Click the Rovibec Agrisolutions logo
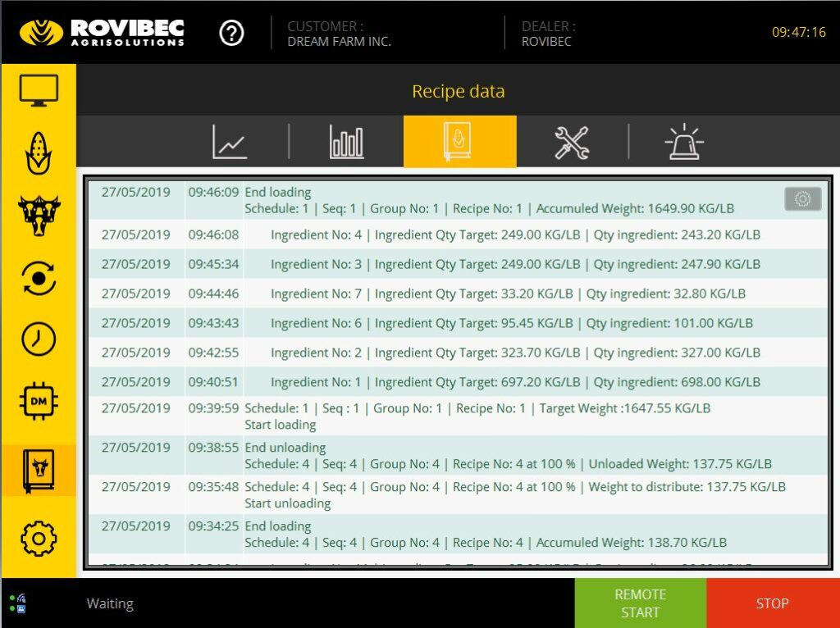840x628 pixels. tap(102, 33)
